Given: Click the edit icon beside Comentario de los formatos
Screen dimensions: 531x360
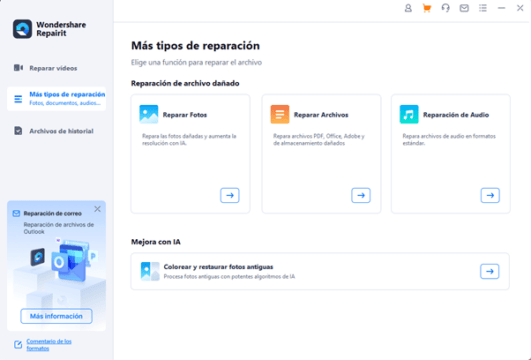Looking at the screenshot, I should (18, 345).
